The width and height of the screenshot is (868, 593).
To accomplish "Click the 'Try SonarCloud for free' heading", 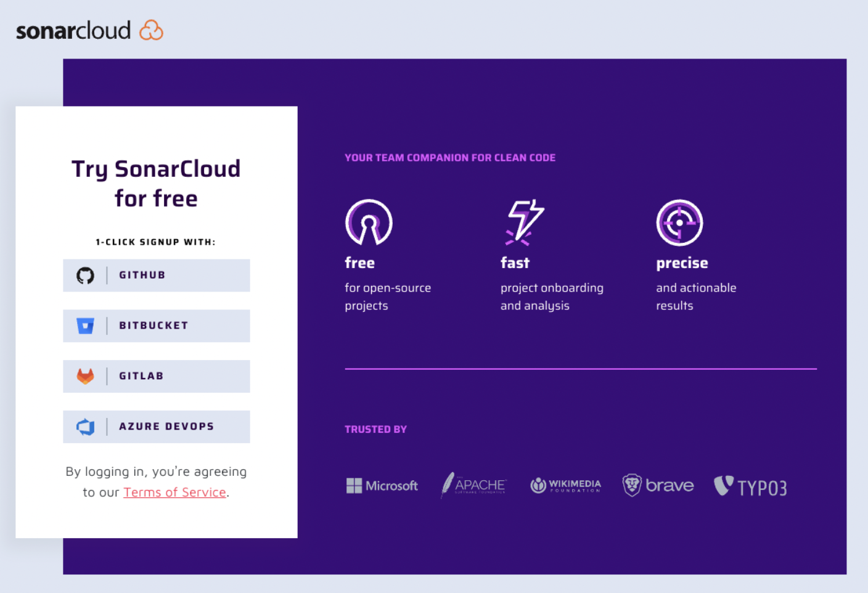I will (x=156, y=184).
